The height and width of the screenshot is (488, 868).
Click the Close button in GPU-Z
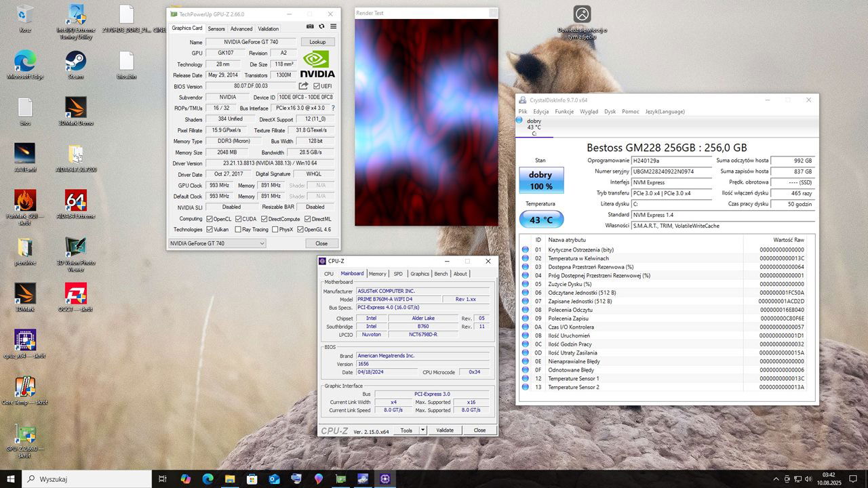click(x=321, y=243)
